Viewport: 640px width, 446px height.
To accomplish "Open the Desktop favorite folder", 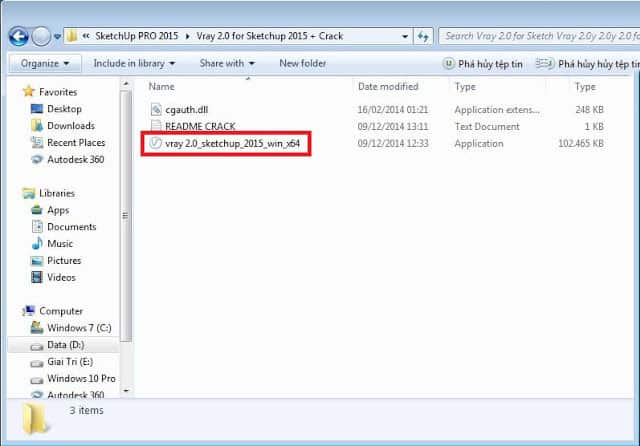I will click(x=64, y=109).
